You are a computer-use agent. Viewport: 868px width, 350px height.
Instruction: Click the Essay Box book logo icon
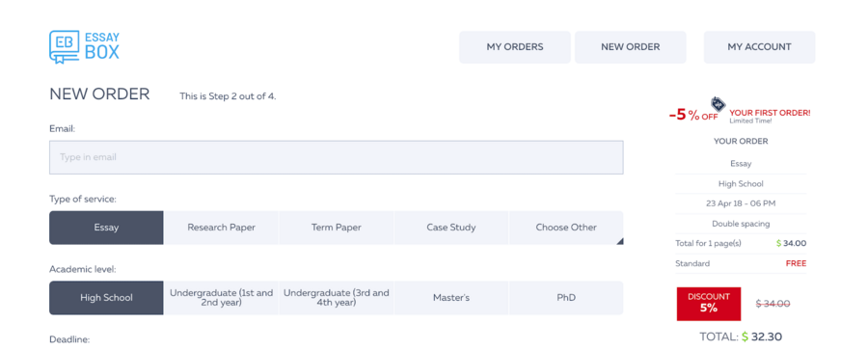pyautogui.click(x=65, y=47)
